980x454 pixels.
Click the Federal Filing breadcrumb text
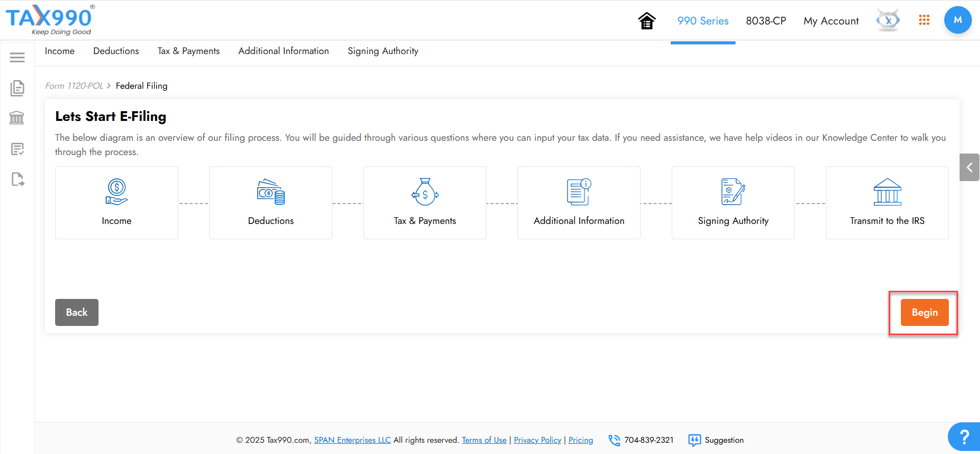(x=141, y=86)
